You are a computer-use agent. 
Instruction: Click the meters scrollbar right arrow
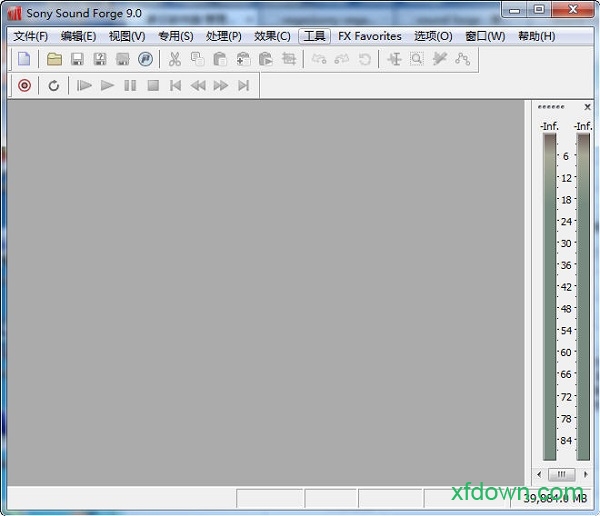pos(585,474)
